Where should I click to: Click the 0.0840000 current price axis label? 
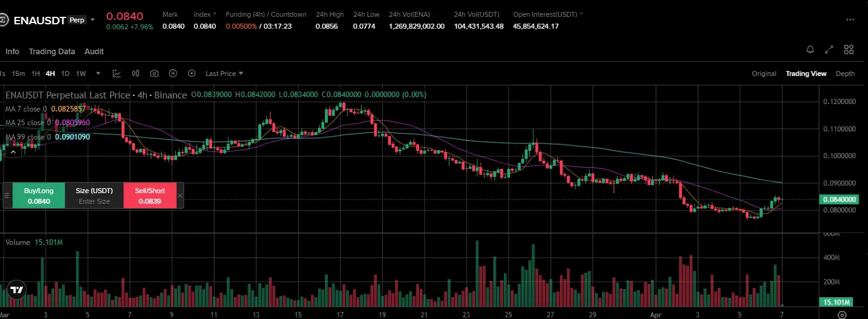tap(841, 199)
